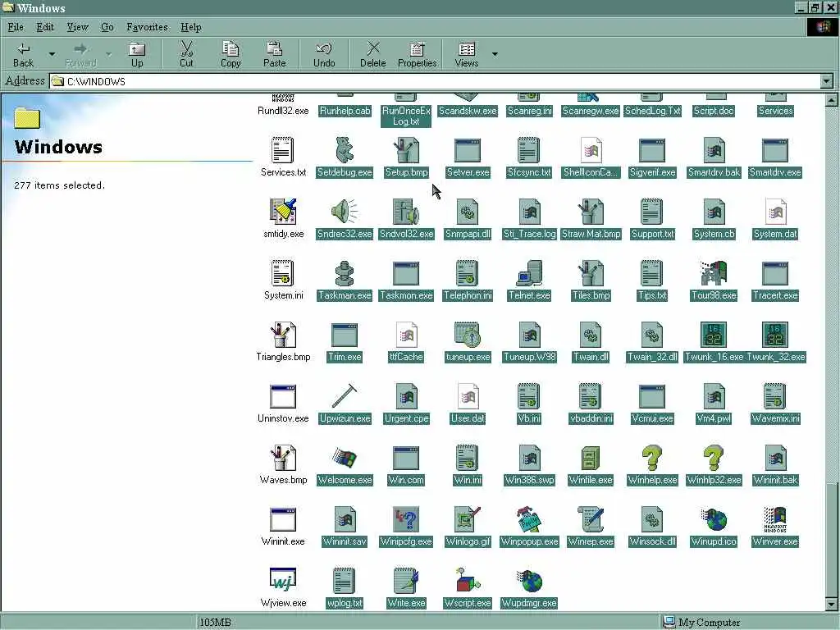
Task: Click the Uninstov.exe file label
Action: 283,418
